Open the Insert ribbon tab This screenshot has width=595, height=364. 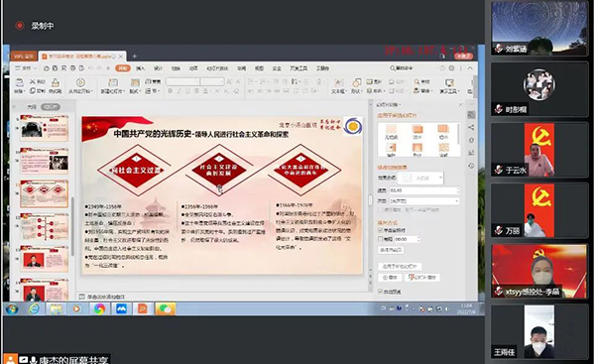(141, 68)
